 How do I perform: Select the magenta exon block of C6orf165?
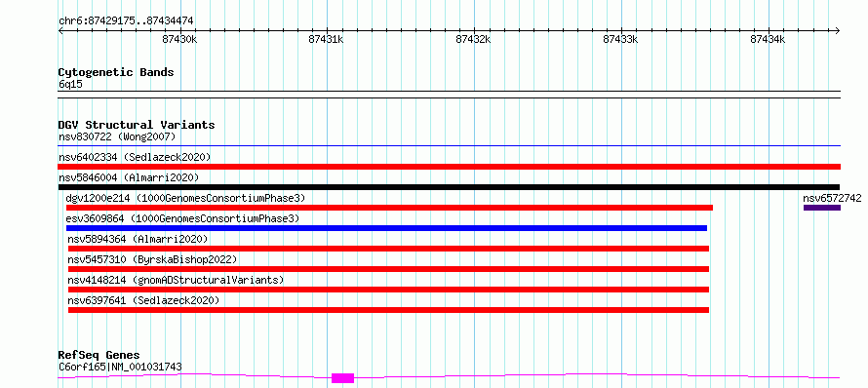(x=342, y=378)
